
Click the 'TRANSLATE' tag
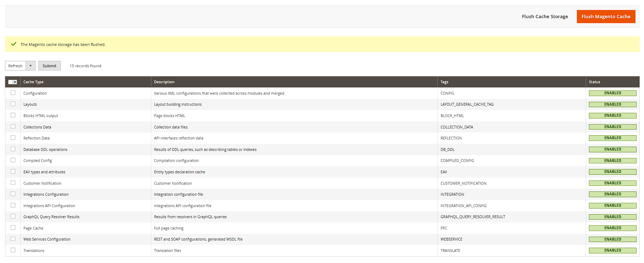click(450, 251)
